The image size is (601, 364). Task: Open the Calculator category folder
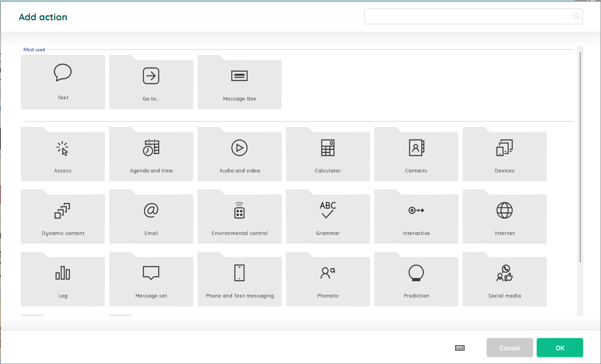328,154
